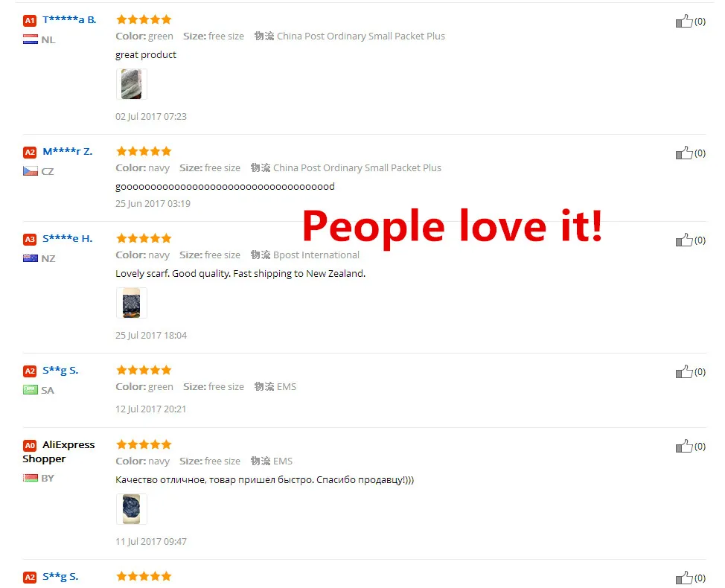Open photo thumbnail in Russian-language review
This screenshot has width=725, height=588.
pos(131,509)
